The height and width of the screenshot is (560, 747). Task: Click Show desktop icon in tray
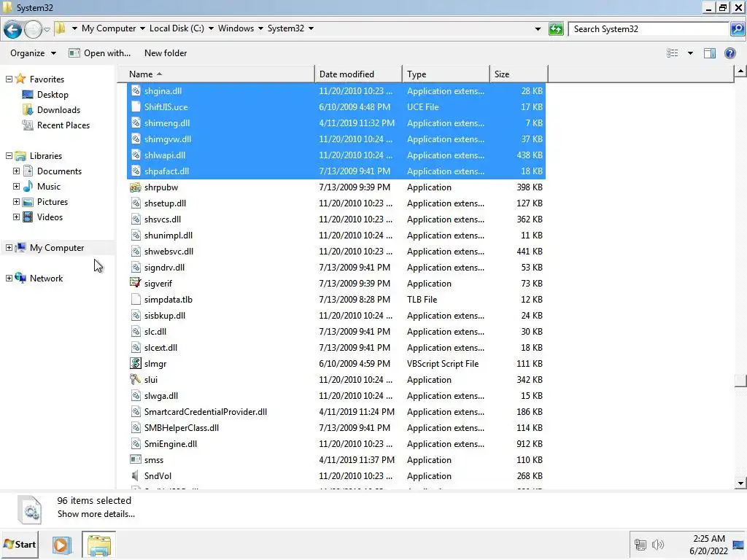(738, 545)
